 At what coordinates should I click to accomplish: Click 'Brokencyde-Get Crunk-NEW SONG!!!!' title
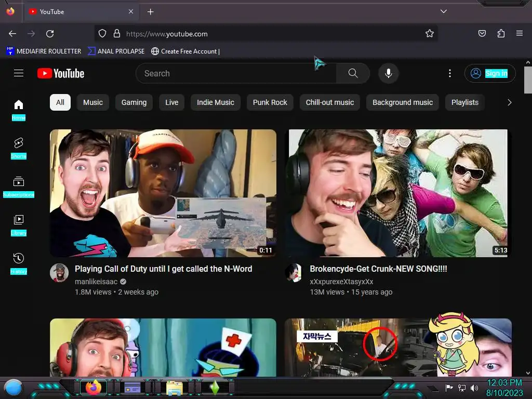(378, 269)
